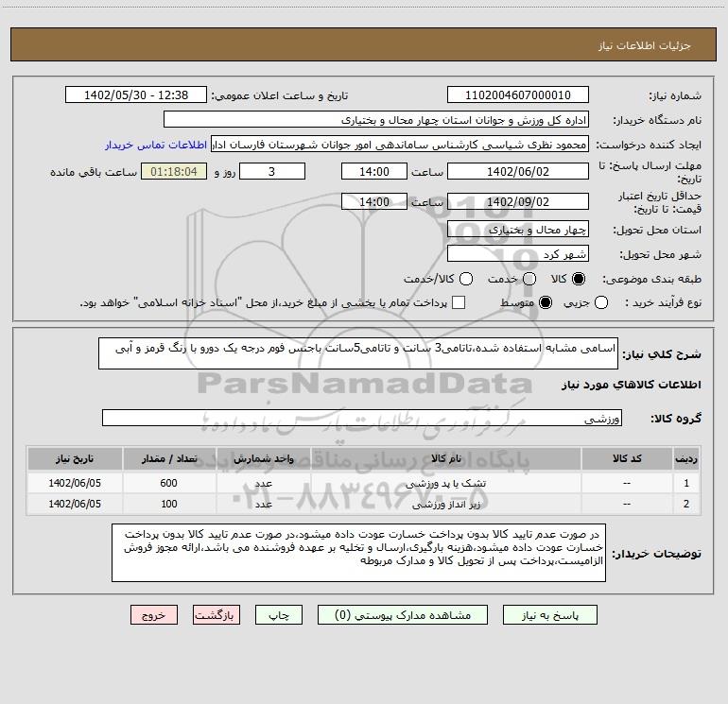Click the توضیحات خریدار text area

coord(358,552)
